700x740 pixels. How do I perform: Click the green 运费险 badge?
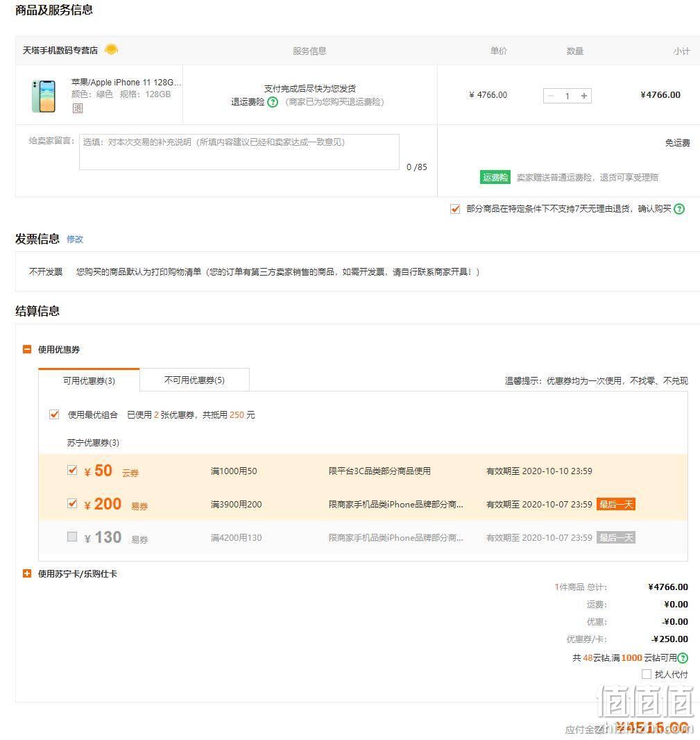pyautogui.click(x=495, y=177)
